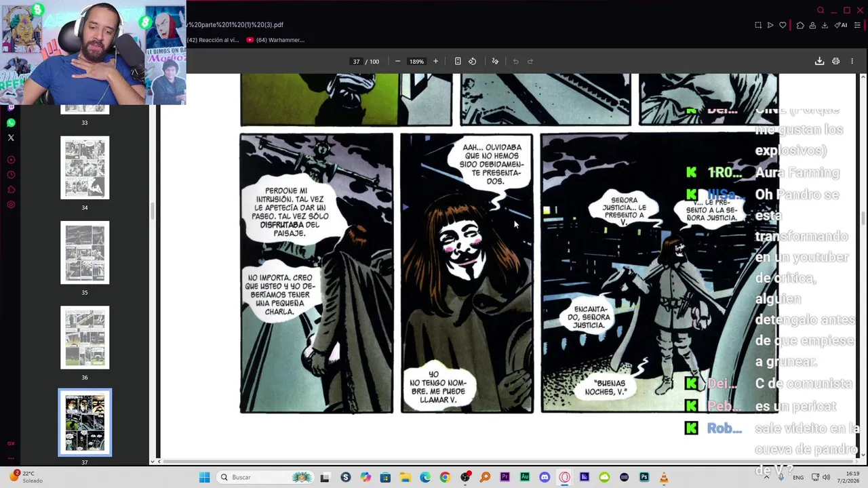Open Discord from taskbar
This screenshot has height=488, width=868.
545,477
